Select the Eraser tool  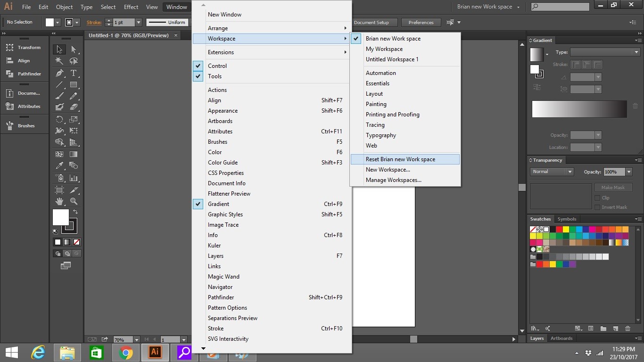(x=74, y=107)
